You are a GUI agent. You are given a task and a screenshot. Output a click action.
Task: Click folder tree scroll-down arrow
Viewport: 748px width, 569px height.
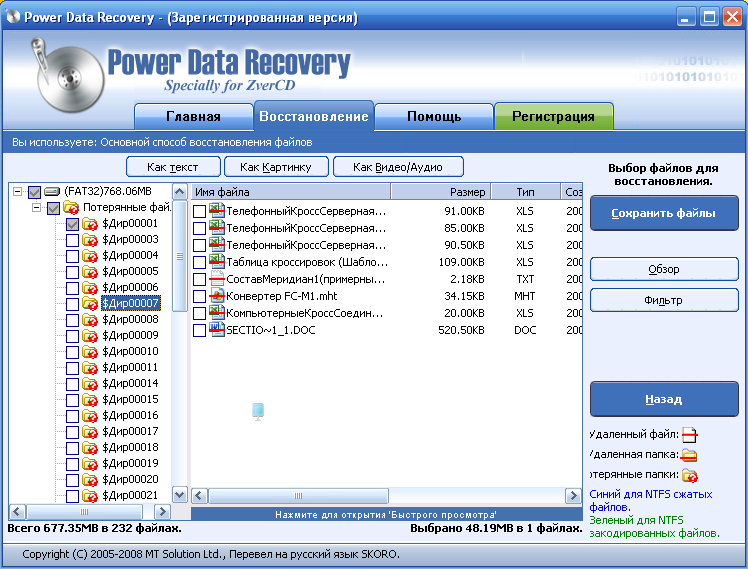180,495
